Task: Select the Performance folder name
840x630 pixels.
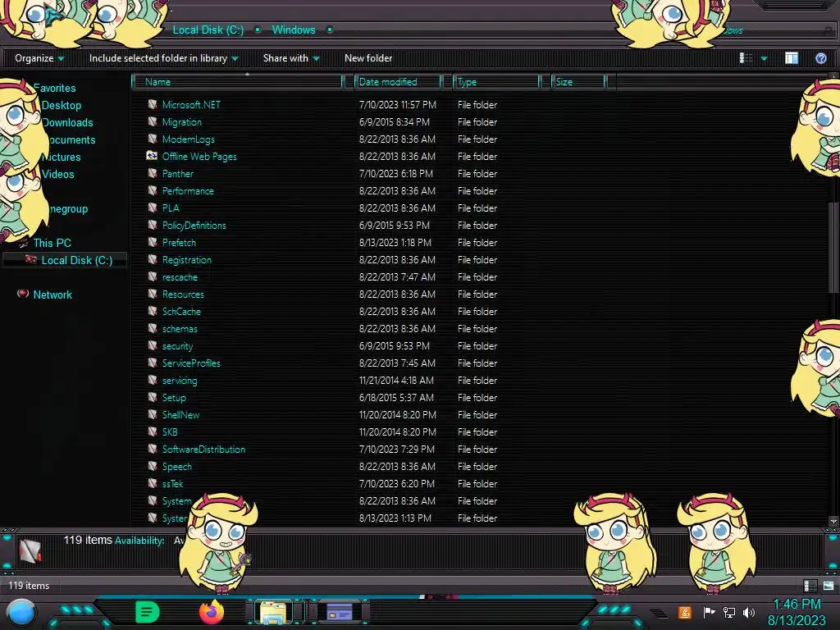Action: [188, 190]
